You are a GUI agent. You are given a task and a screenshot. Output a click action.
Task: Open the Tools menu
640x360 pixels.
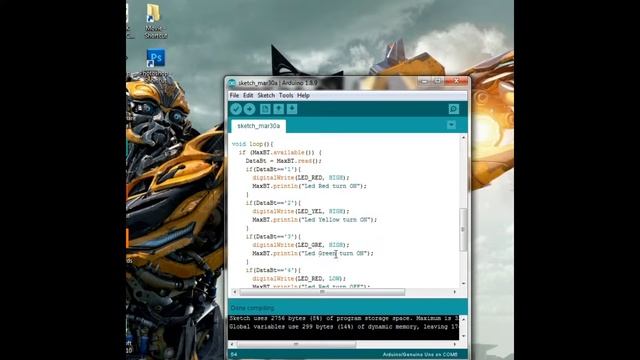pyautogui.click(x=286, y=96)
